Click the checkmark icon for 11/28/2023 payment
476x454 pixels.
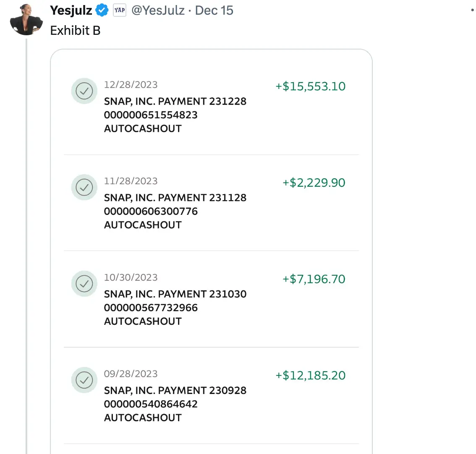pyautogui.click(x=84, y=187)
